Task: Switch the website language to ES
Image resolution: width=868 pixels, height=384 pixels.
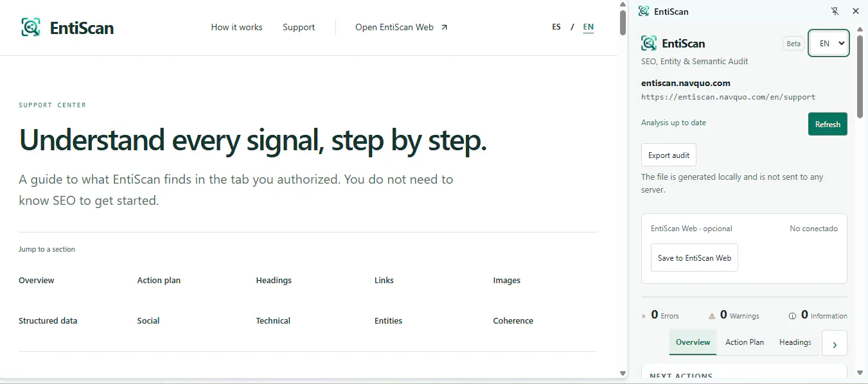Action: [556, 27]
